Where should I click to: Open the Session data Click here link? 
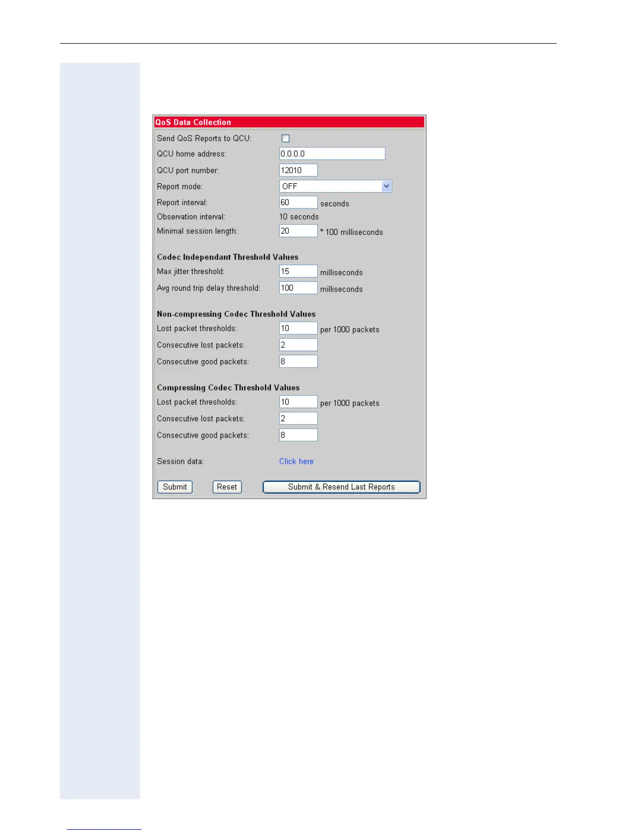coord(296,461)
